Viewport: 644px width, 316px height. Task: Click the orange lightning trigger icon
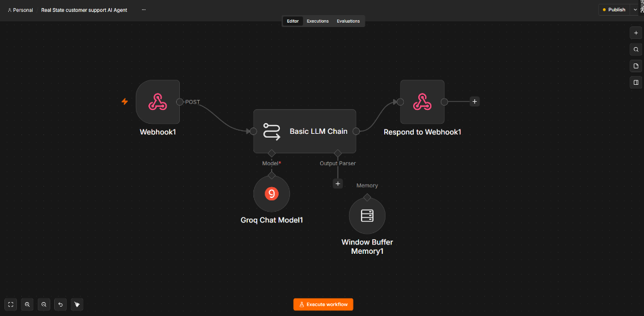coord(125,101)
